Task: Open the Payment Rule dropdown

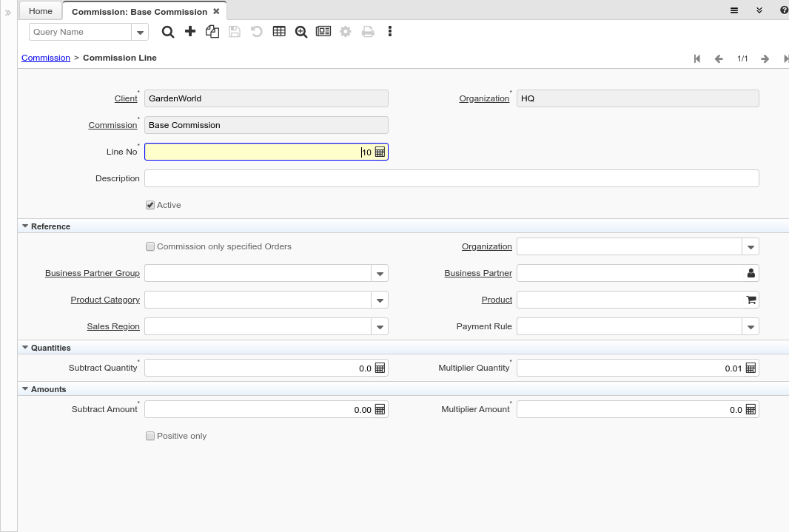Action: coord(751,326)
